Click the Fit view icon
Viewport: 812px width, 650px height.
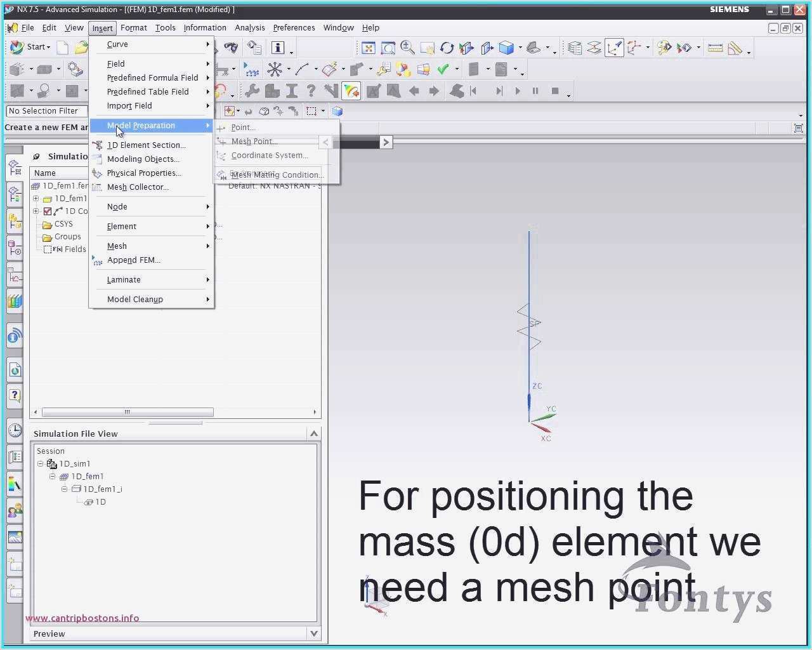point(368,48)
